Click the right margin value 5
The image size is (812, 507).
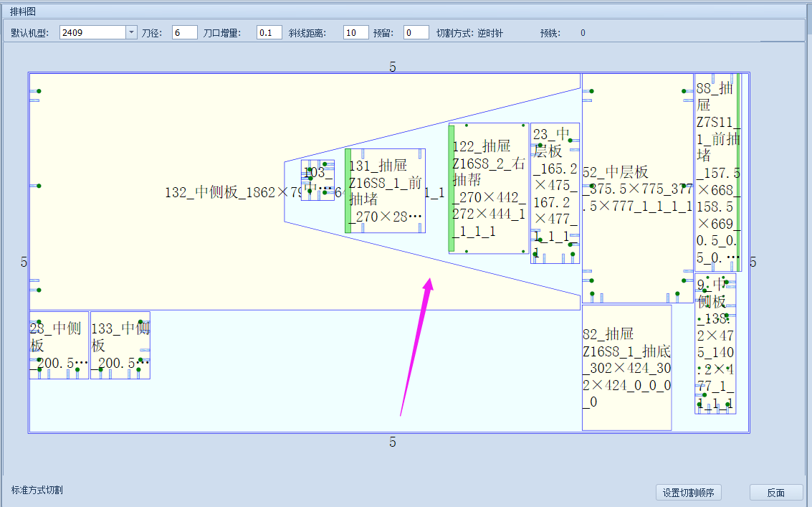753,262
